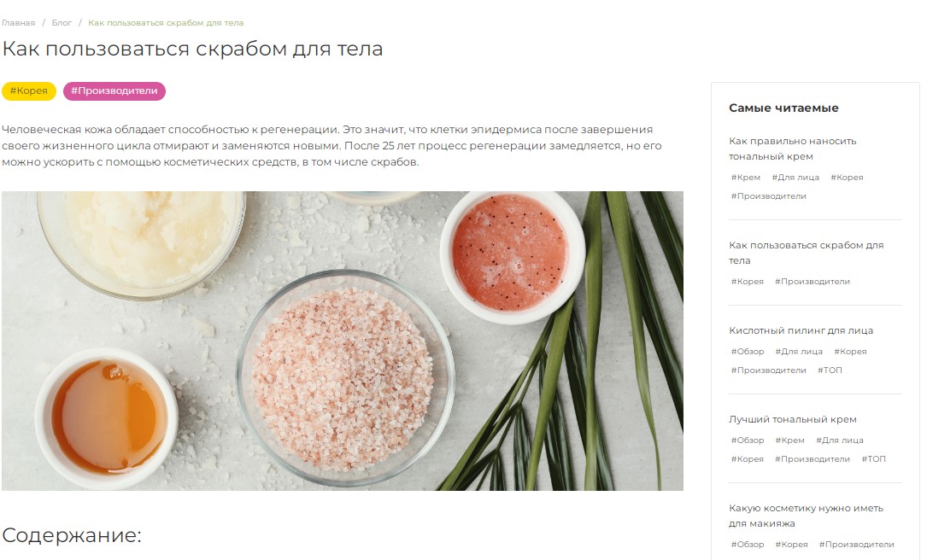Select #Крем tag under the first sidebar article
The width and height of the screenshot is (927, 560).
746,178
